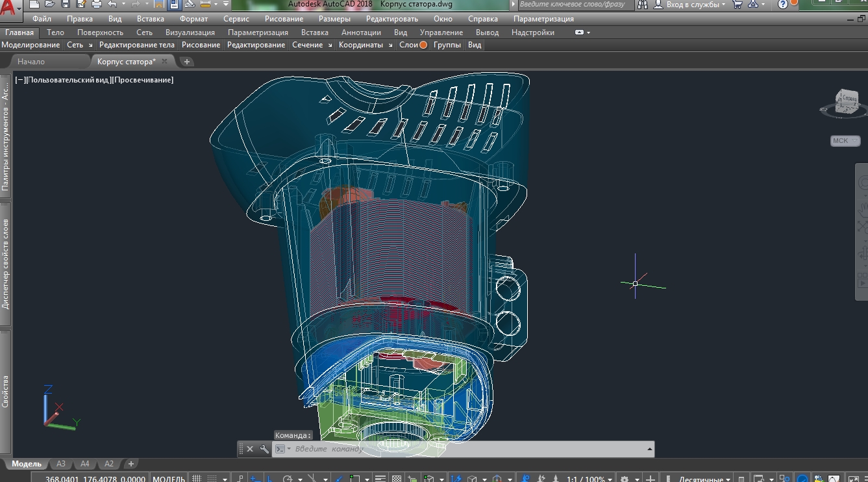This screenshot has width=868, height=482.
Task: Open the Рисование menu in menu bar
Action: pyautogui.click(x=283, y=19)
